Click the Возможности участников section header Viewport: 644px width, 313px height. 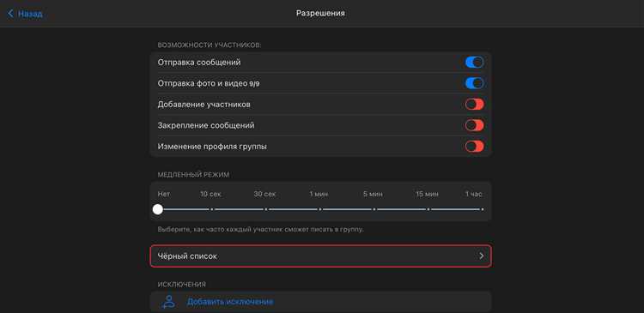pyautogui.click(x=210, y=45)
